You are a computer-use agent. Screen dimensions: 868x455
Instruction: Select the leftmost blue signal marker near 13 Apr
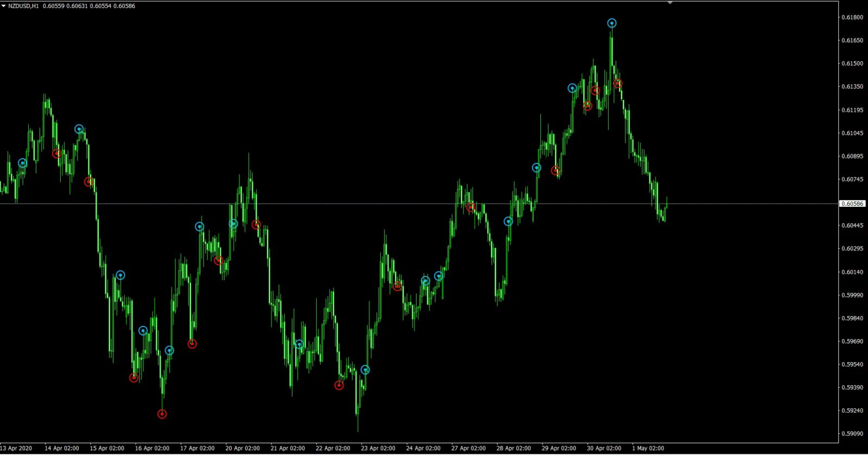(22, 163)
